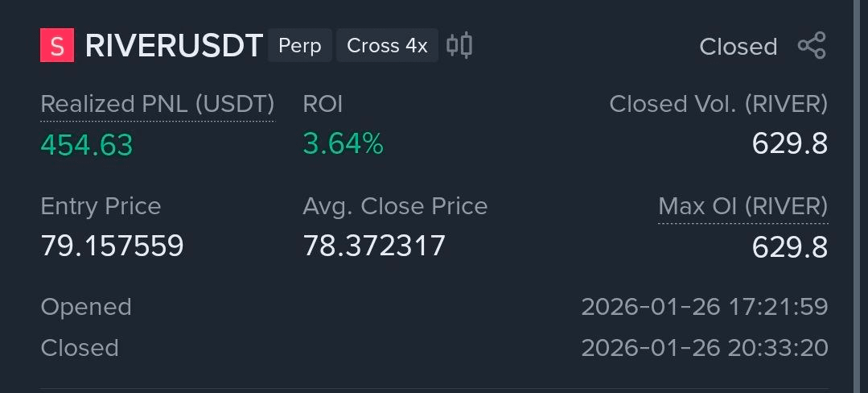Click the red S short badge
This screenshot has width=868, height=393.
(57, 46)
